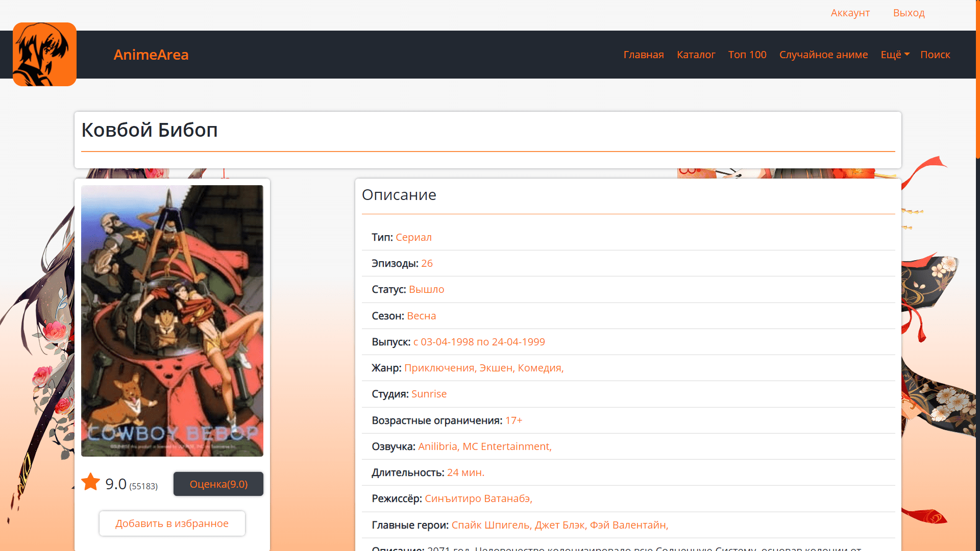Click the AnimeArea brand title
Image resolution: width=980 pixels, height=551 pixels.
tap(151, 55)
